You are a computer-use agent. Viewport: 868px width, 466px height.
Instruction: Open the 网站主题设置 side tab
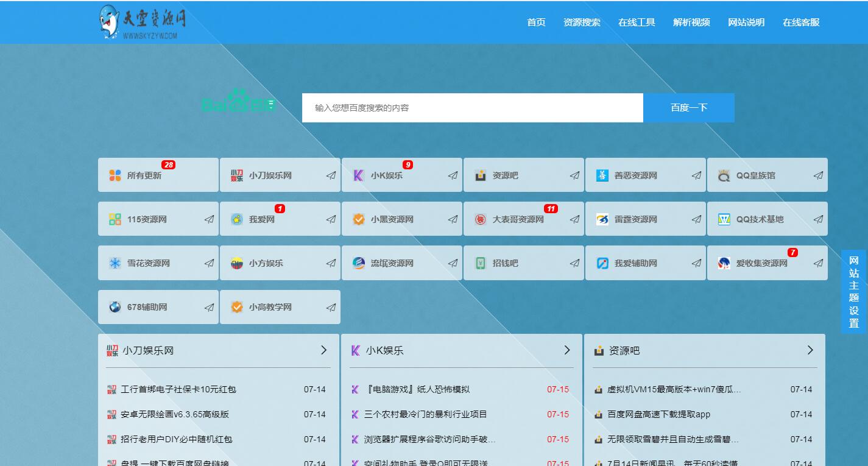[x=854, y=292]
